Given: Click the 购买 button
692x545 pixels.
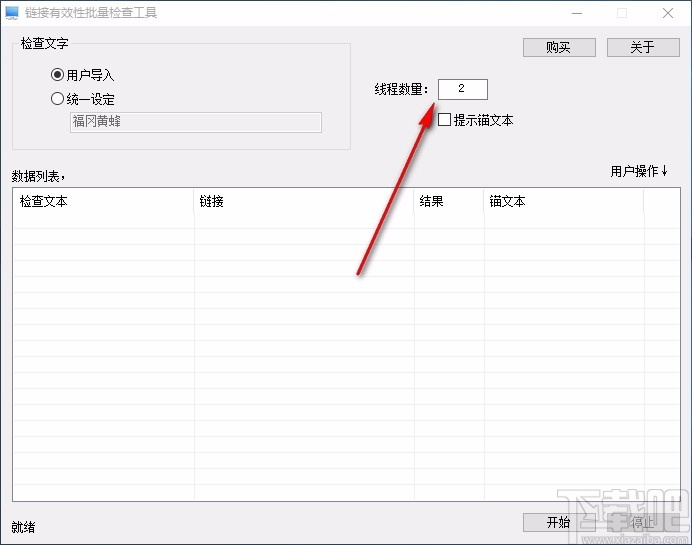Looking at the screenshot, I should click(x=559, y=47).
